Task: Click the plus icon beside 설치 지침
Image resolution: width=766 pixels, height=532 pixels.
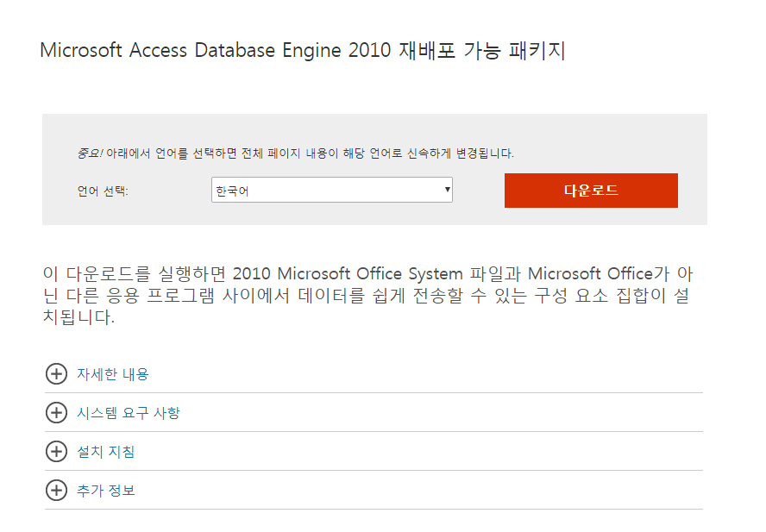Action: coord(56,452)
